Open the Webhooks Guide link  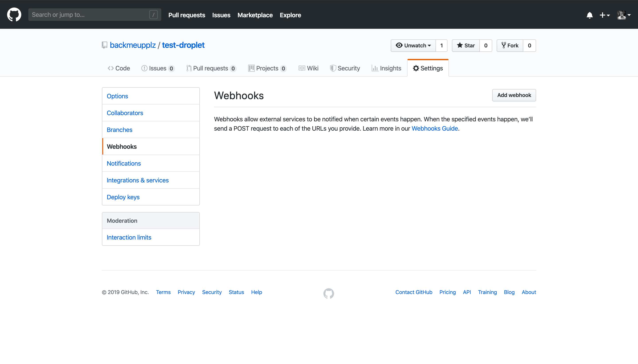tap(435, 128)
